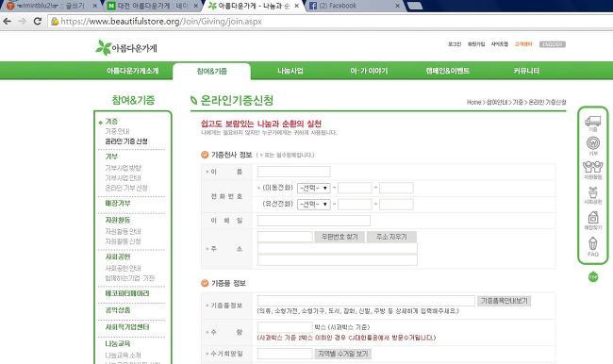The image size is (613, 364).
Task: Click the 이메일 input field
Action: click(313, 221)
